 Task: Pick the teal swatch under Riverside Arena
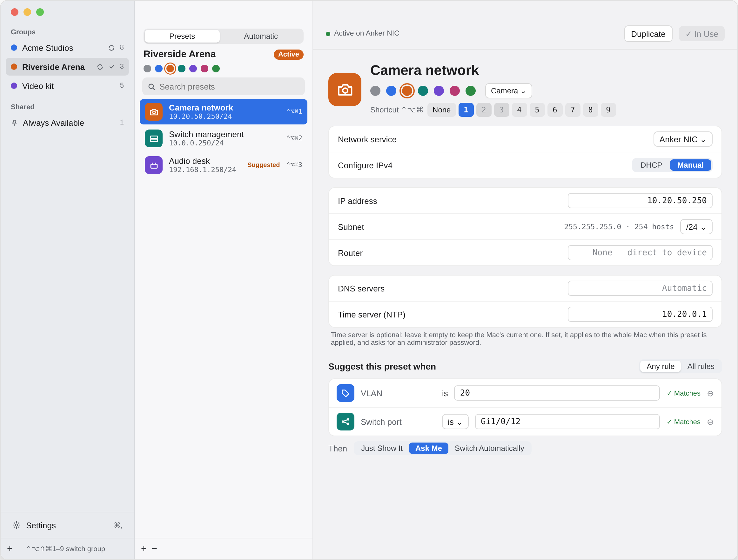click(x=182, y=68)
